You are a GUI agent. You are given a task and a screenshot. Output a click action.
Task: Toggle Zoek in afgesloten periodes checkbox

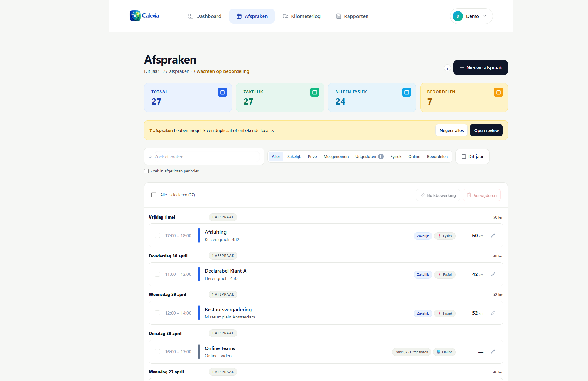[146, 171]
